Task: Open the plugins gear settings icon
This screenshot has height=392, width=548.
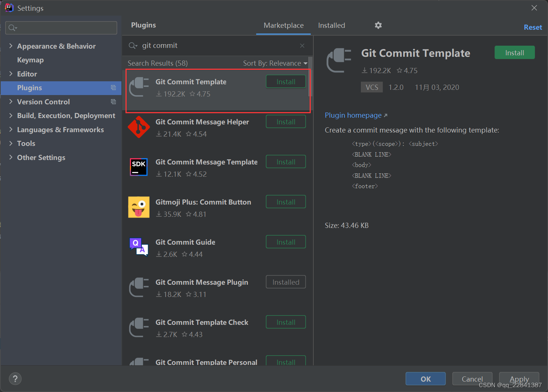Action: (x=378, y=25)
